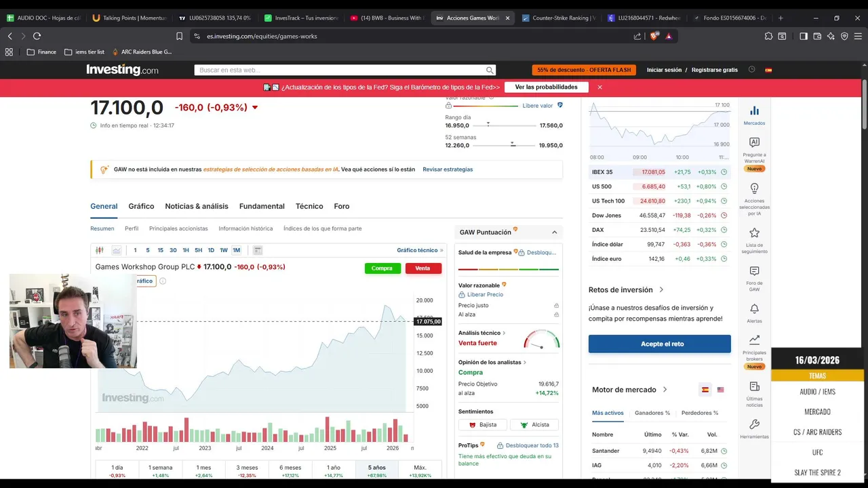Click the red Venta button
Image resolution: width=868 pixels, height=488 pixels.
tap(422, 268)
